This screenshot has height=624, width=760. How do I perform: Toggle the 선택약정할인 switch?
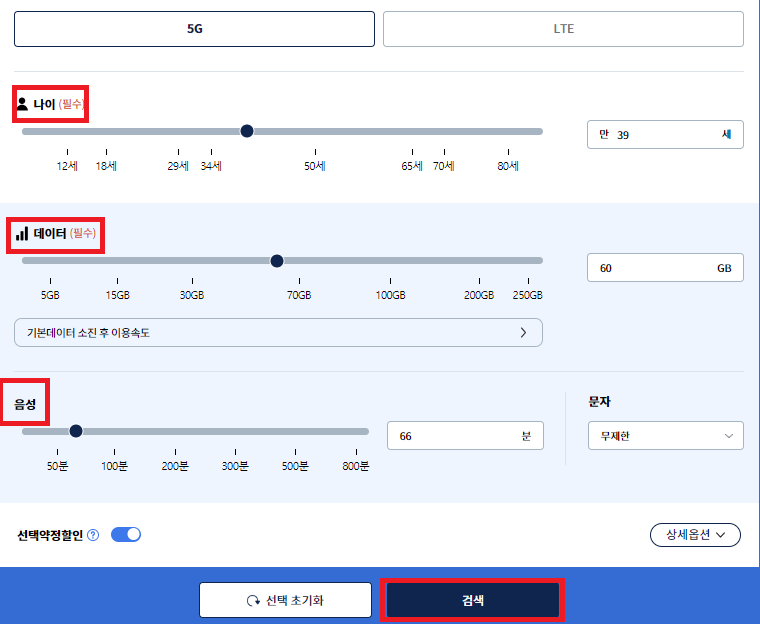[126, 534]
